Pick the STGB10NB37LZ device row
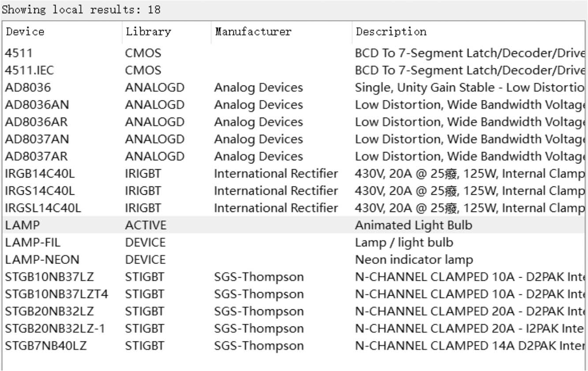 [x=49, y=277]
